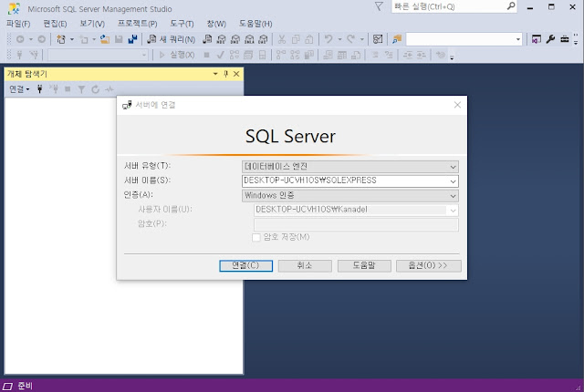This screenshot has height=392, width=584.
Task: Open the 도움말(H) menu
Action: pos(255,24)
